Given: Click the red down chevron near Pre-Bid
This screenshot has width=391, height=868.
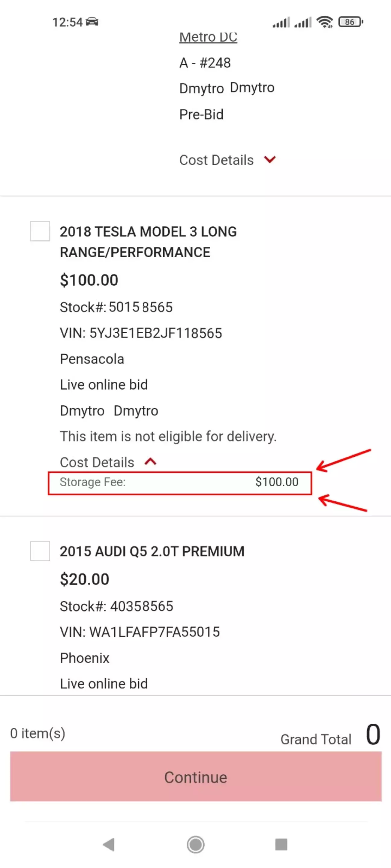Looking at the screenshot, I should [270, 159].
